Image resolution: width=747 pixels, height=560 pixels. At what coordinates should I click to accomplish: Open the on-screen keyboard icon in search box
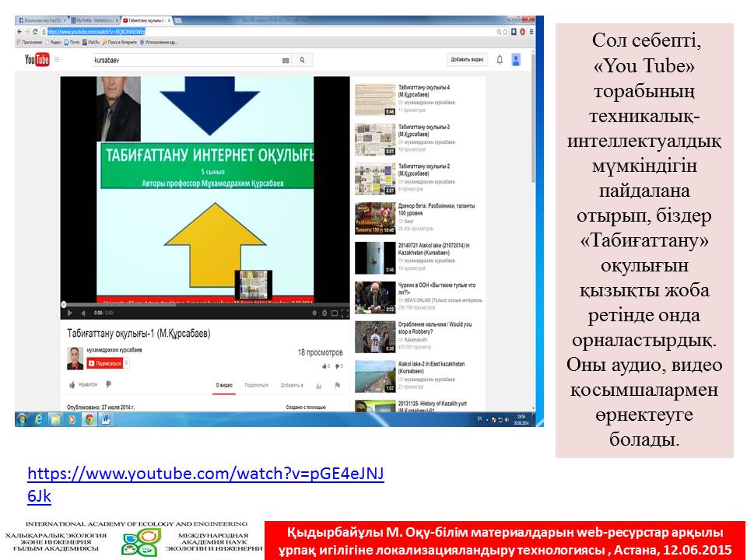(x=286, y=61)
